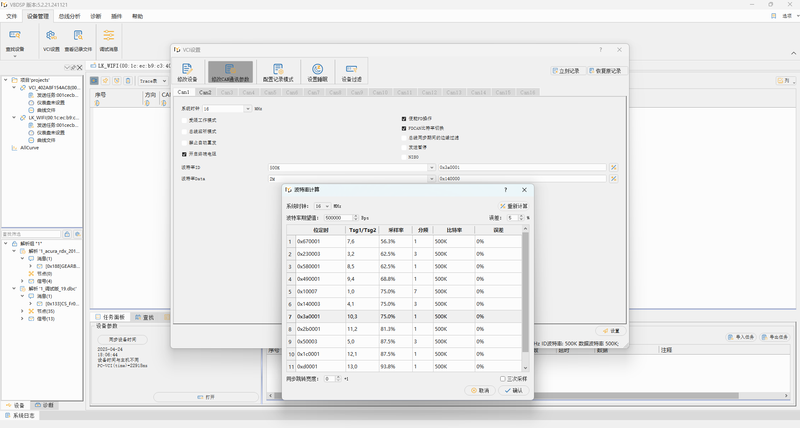
Task: Click first trace toolbar icon left of Trace dropdown
Action: 94,81
